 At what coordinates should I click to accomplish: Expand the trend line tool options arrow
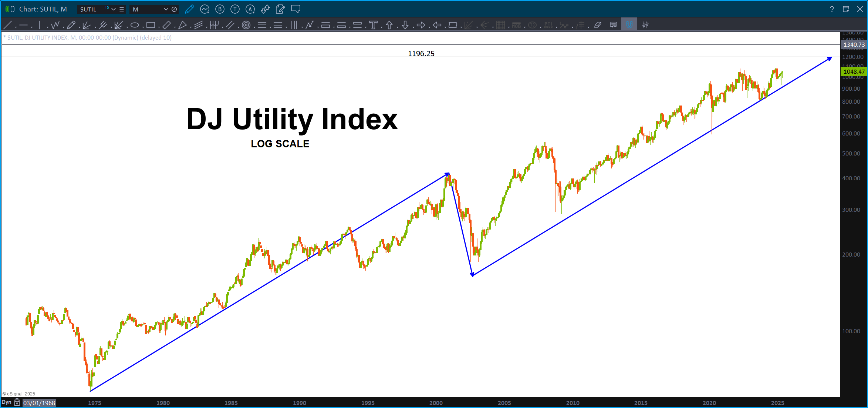tap(16, 27)
